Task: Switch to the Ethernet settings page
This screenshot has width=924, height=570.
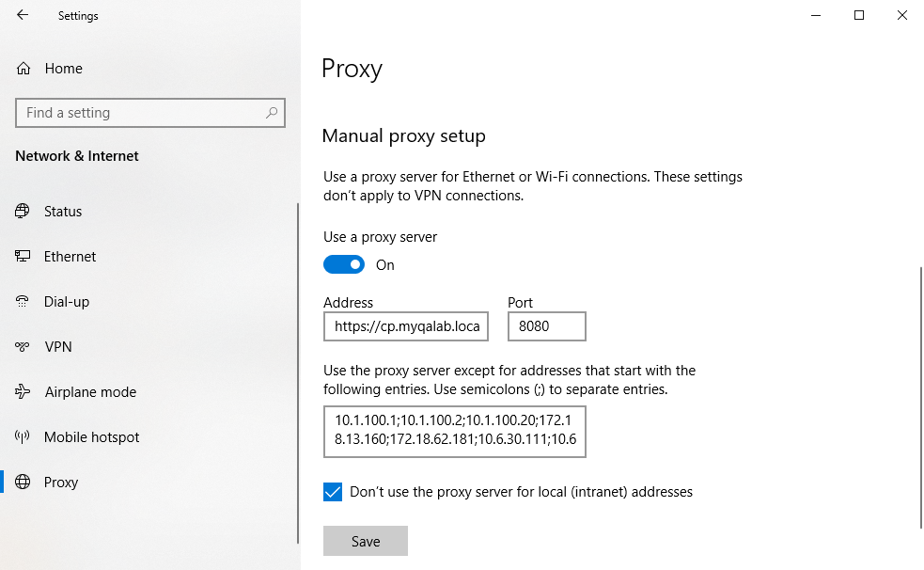Action: [70, 256]
